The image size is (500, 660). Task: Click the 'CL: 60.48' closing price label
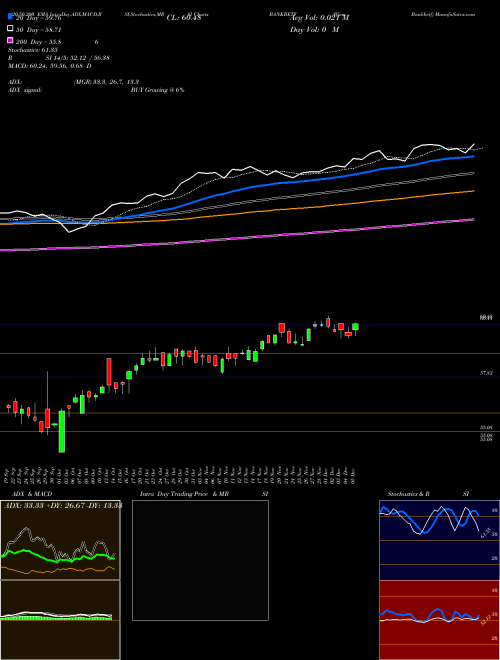point(184,18)
